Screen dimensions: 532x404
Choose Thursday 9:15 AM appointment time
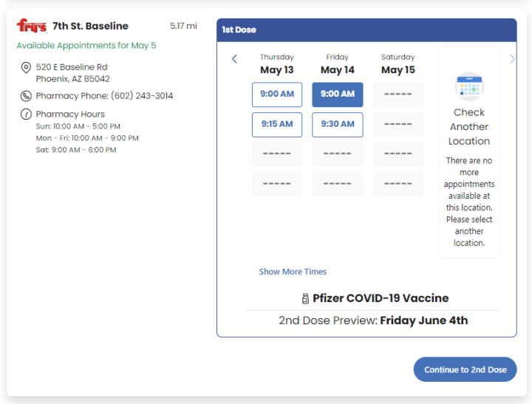[277, 125]
